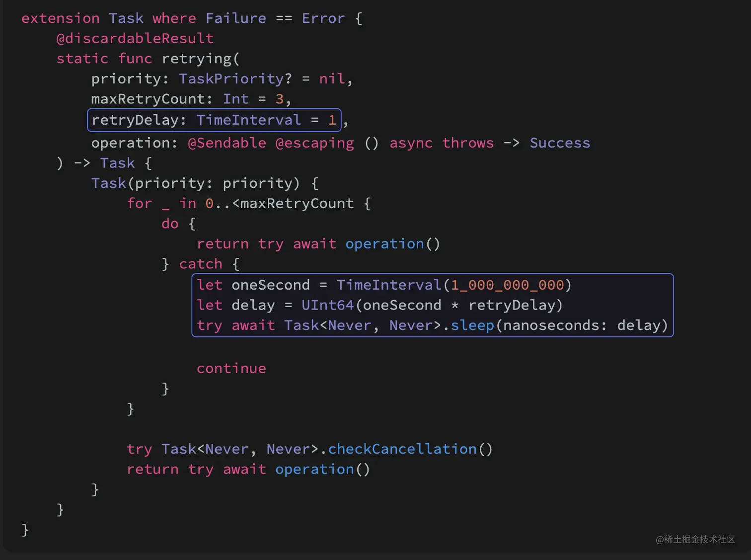Select the "continue" statement
Viewport: 751px width, 560px height.
[231, 368]
